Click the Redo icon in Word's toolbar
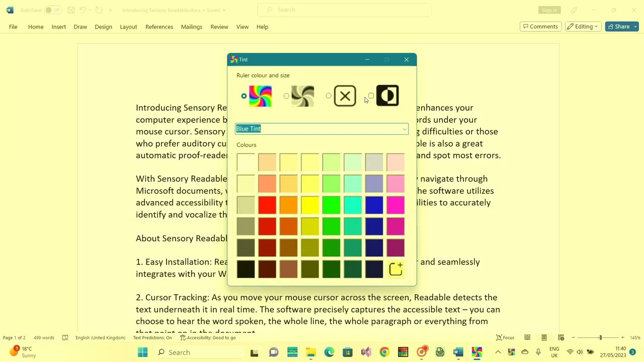The image size is (644, 362). 99,10
